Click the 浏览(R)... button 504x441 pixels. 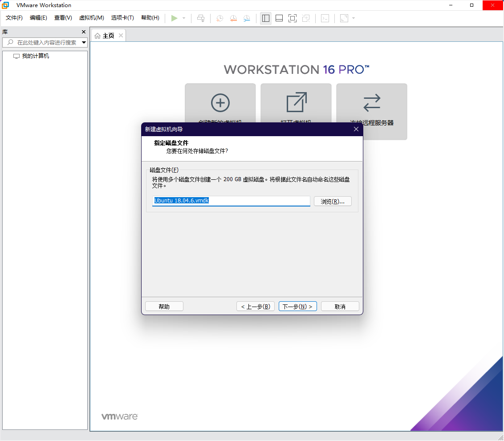(333, 202)
